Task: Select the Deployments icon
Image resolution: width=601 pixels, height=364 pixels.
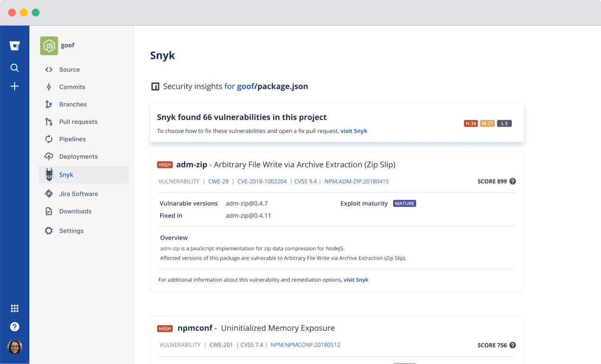Action: pyautogui.click(x=48, y=156)
